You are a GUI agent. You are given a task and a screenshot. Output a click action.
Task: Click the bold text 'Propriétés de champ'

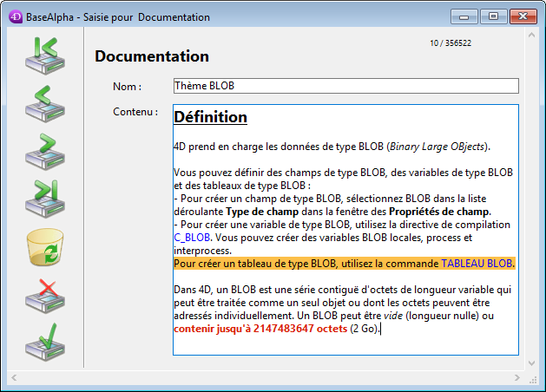tap(438, 212)
